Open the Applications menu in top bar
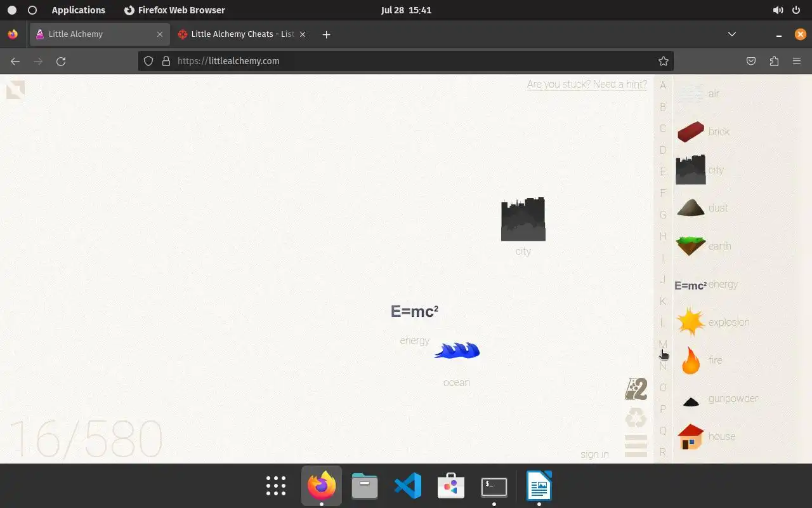812x508 pixels. [x=79, y=10]
